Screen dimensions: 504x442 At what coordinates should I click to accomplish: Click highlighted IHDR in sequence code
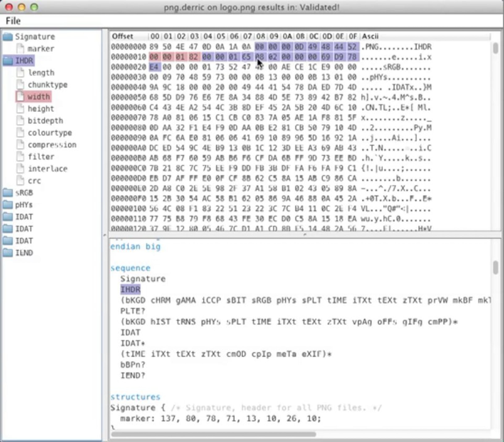[130, 289]
